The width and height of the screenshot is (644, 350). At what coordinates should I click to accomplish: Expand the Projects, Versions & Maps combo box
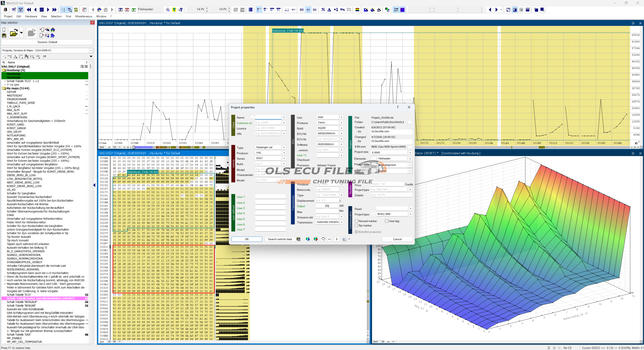pos(91,51)
